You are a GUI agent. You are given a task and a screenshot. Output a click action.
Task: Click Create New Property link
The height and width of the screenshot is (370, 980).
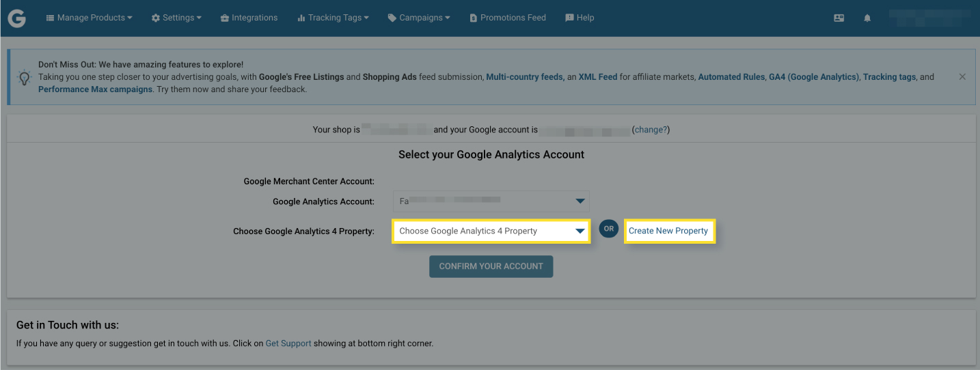(x=668, y=231)
